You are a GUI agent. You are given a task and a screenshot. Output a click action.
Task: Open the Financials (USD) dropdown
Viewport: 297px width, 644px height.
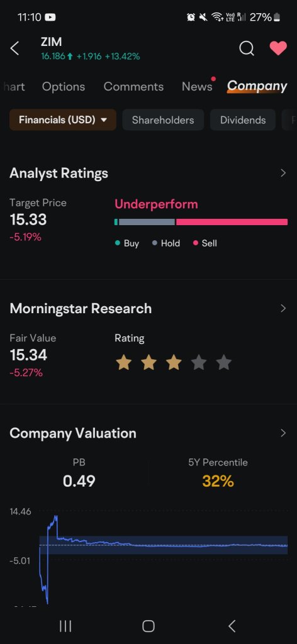(63, 120)
